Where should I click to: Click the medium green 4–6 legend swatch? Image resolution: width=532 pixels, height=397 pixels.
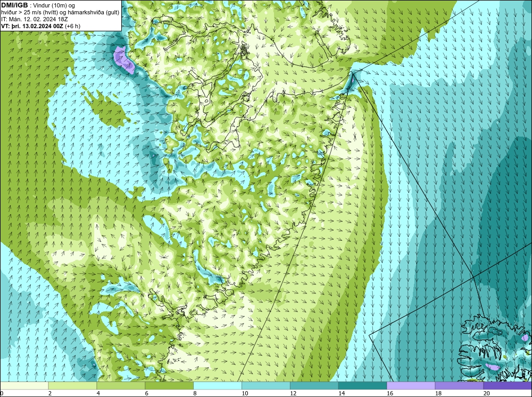[x=121, y=385]
